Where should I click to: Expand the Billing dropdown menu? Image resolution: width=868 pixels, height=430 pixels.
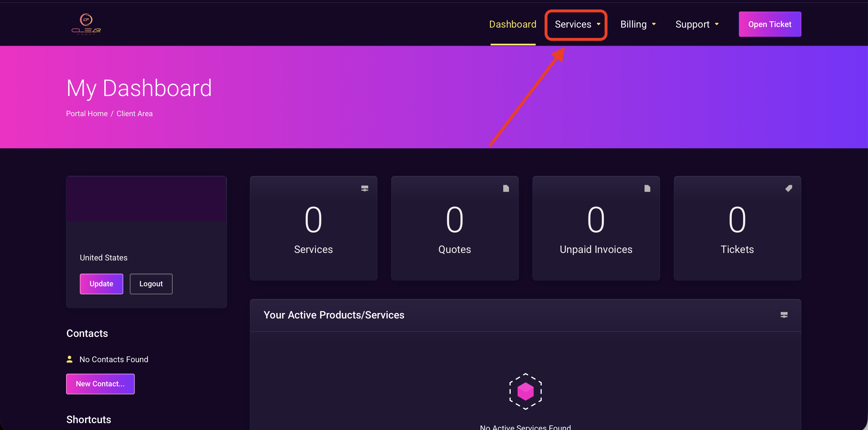tap(638, 24)
